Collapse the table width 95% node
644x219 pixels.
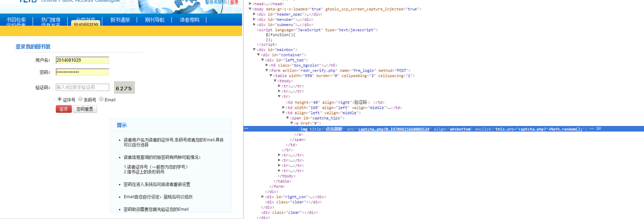click(271, 75)
